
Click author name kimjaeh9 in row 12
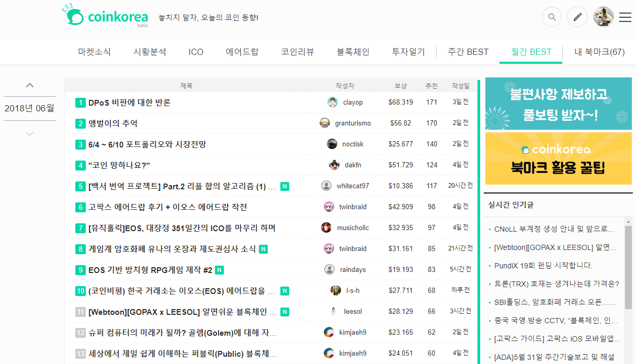[x=353, y=333]
